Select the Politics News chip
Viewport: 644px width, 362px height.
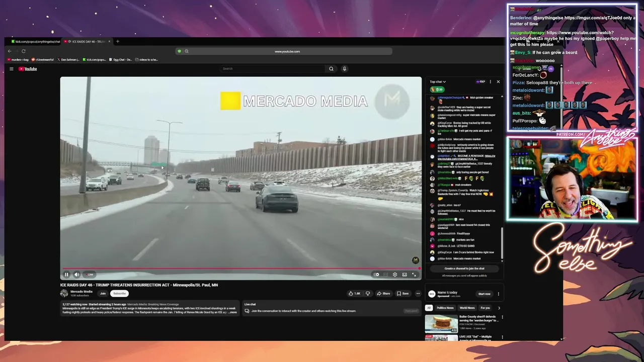coord(445,308)
